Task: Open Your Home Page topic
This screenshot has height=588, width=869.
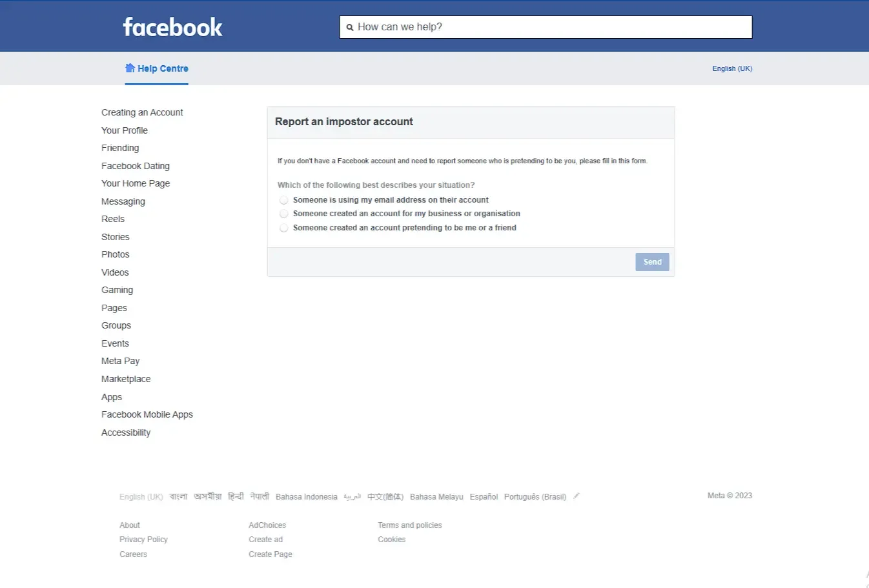Action: click(136, 183)
